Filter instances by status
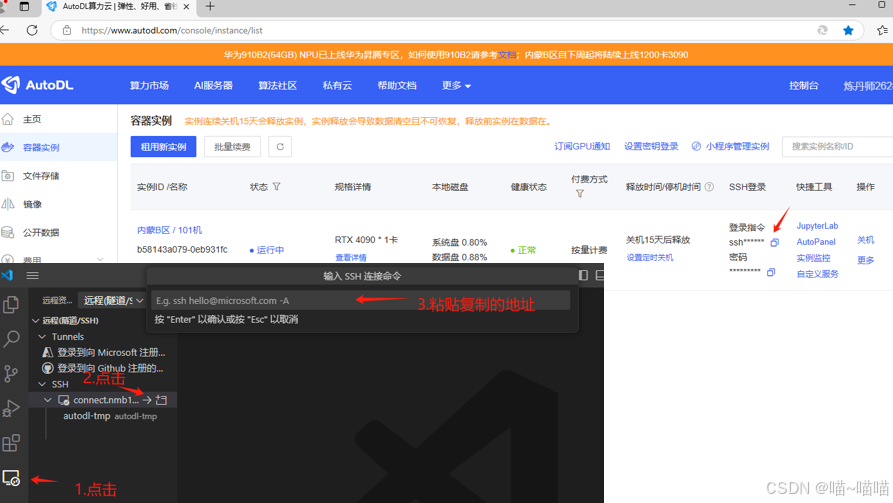This screenshot has width=893, height=503. (x=277, y=187)
